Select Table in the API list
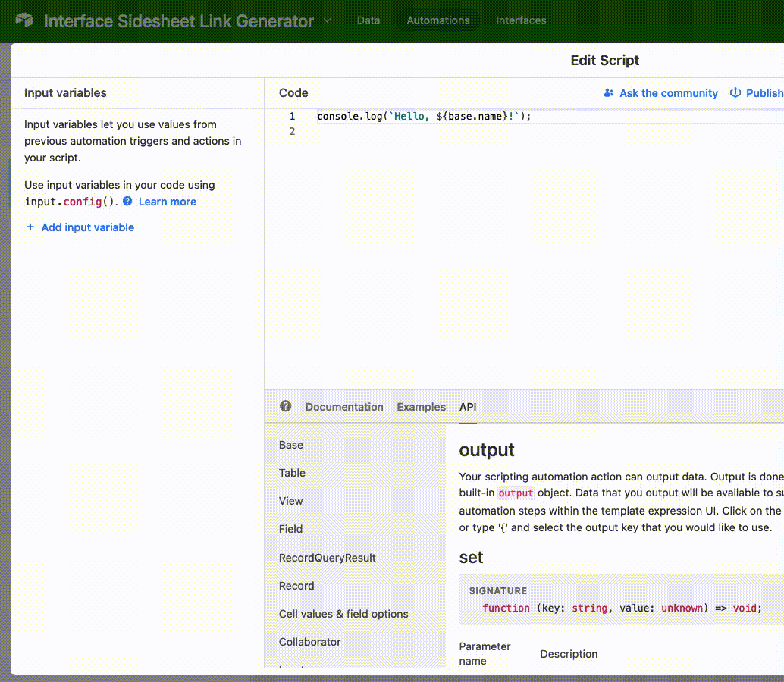The height and width of the screenshot is (682, 784). [292, 473]
